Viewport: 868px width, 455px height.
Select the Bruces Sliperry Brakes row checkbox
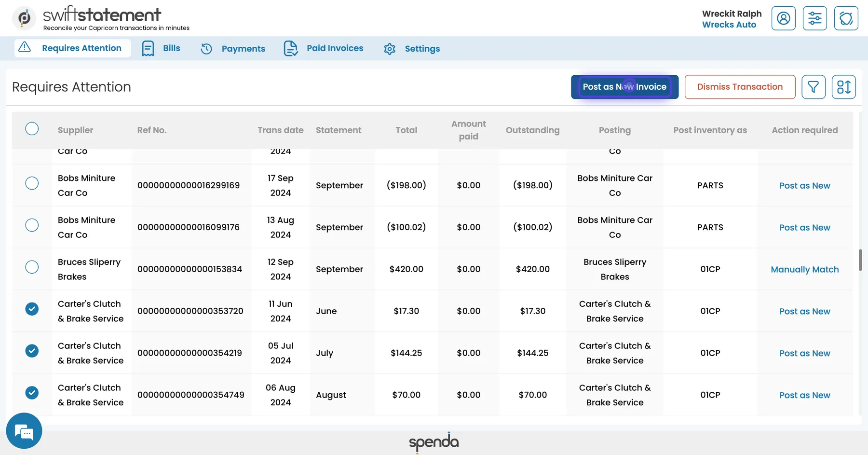tap(32, 267)
